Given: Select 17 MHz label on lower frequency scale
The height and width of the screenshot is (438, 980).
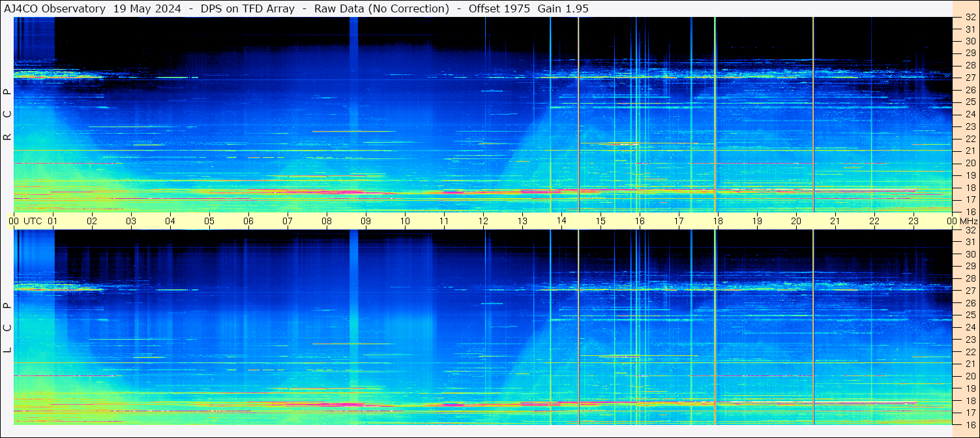Looking at the screenshot, I should coord(970,413).
